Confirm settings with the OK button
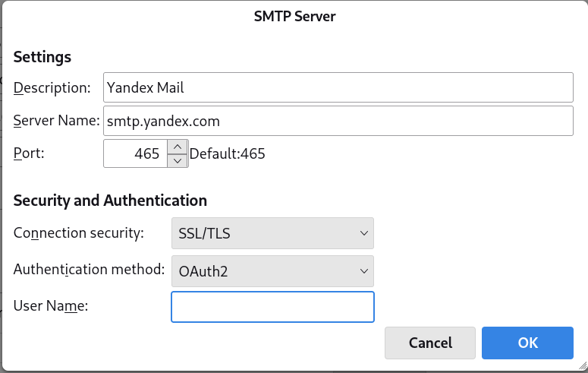Image resolution: width=588 pixels, height=373 pixels. click(x=527, y=343)
